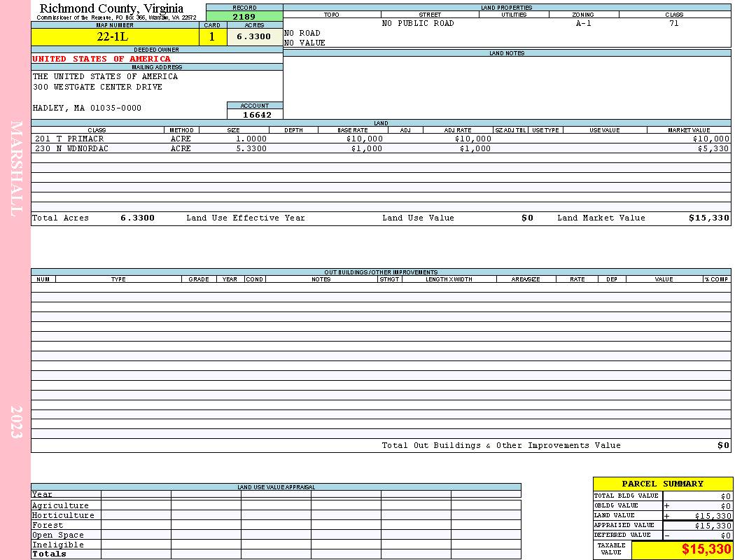735x560 pixels.
Task: Click the DEFERRED VALUE label
Action: (622, 535)
